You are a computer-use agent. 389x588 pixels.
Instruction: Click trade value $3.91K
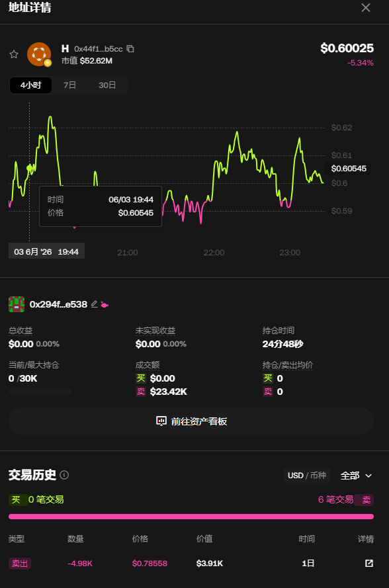click(210, 564)
